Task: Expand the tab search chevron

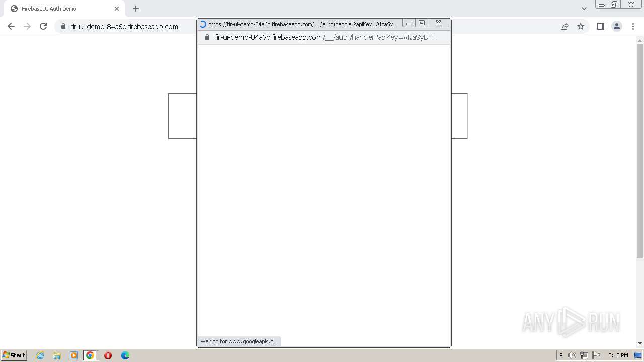Action: tap(584, 9)
